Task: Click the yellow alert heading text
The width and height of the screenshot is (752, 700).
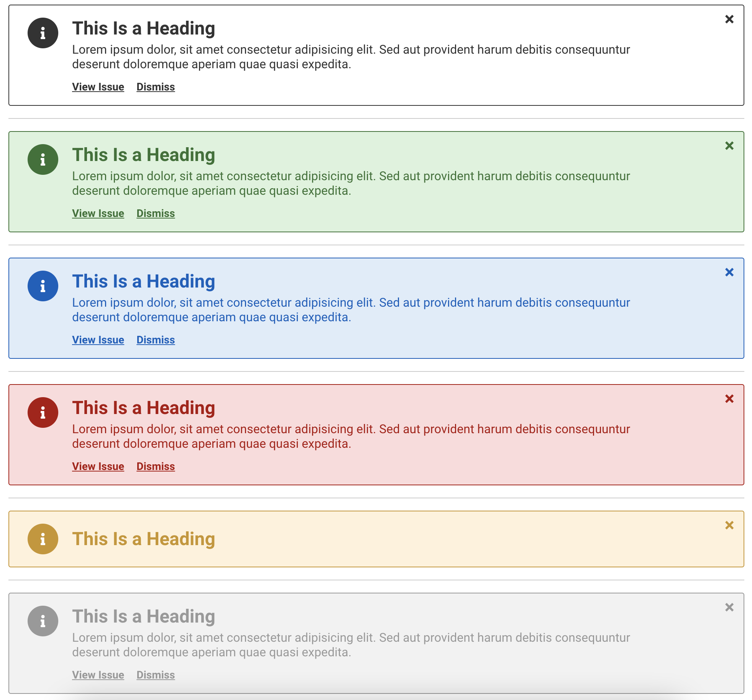Action: 143,539
